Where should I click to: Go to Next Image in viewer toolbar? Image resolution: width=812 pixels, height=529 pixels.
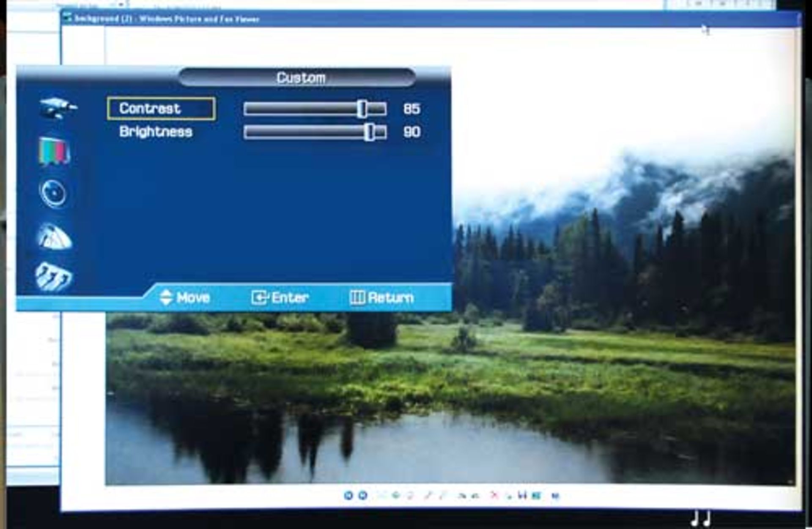coord(362,495)
